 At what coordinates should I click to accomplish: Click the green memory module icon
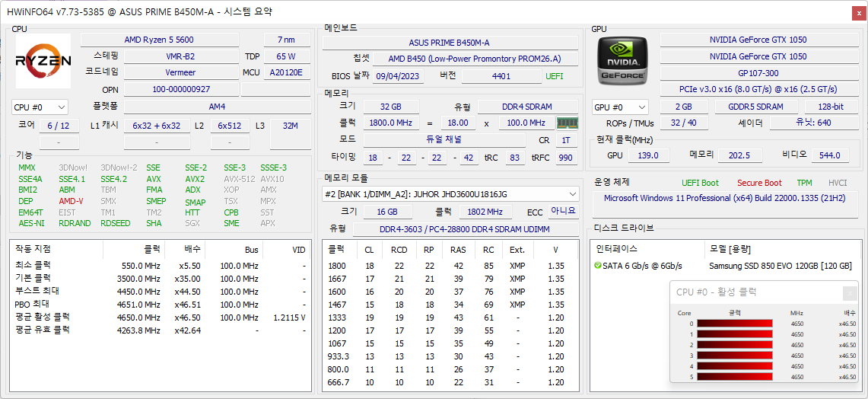[x=566, y=123]
